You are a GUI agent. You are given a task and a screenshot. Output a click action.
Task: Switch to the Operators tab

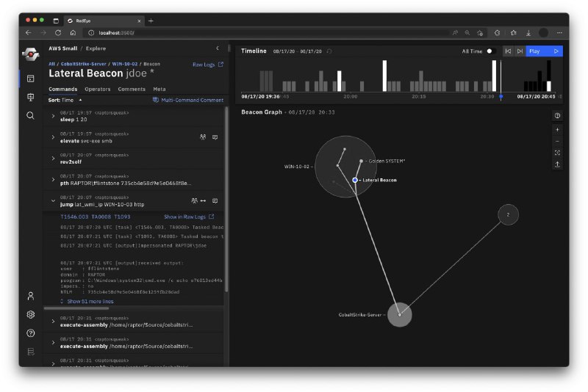tap(97, 89)
